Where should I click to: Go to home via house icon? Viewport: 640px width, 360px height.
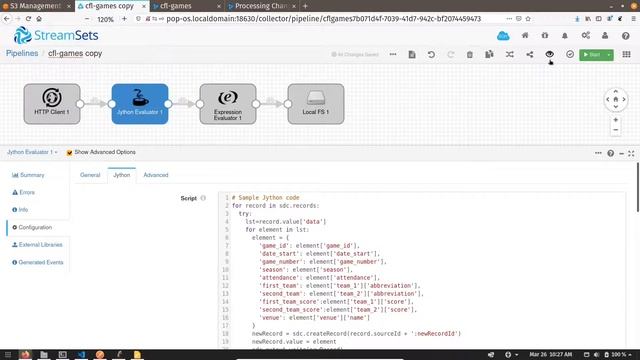tap(525, 36)
